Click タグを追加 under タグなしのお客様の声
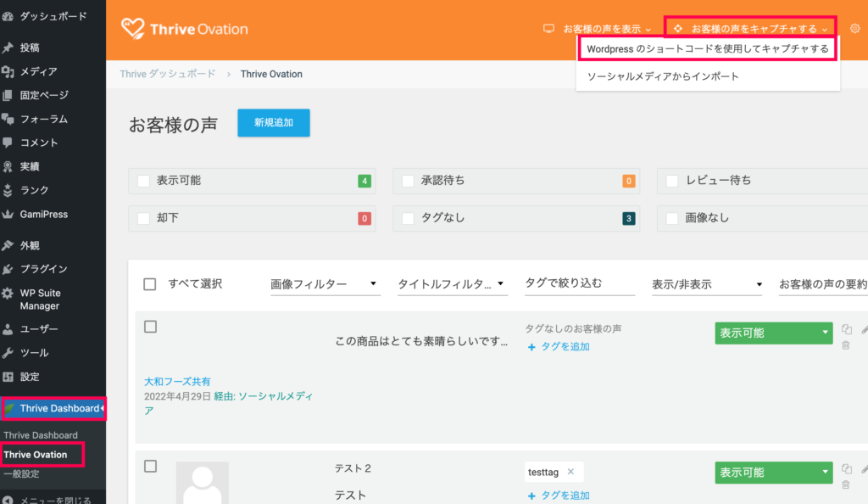Image resolution: width=868 pixels, height=504 pixels. point(559,347)
